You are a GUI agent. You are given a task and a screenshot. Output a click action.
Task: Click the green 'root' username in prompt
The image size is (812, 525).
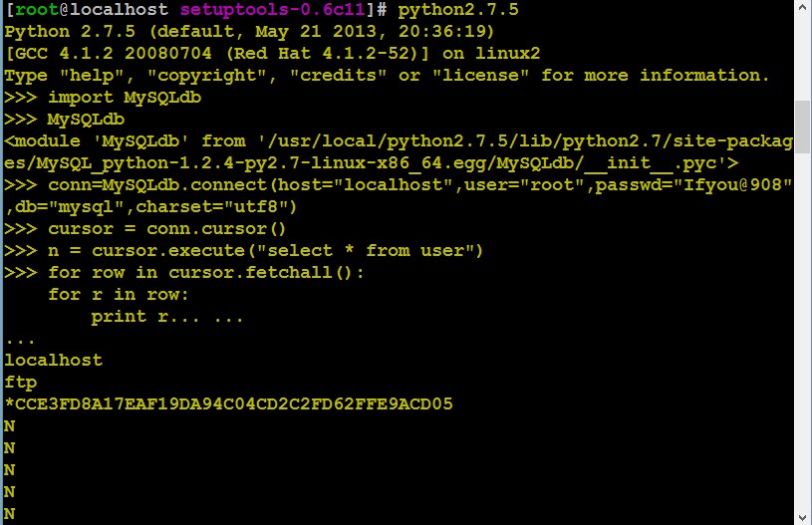coord(37,9)
